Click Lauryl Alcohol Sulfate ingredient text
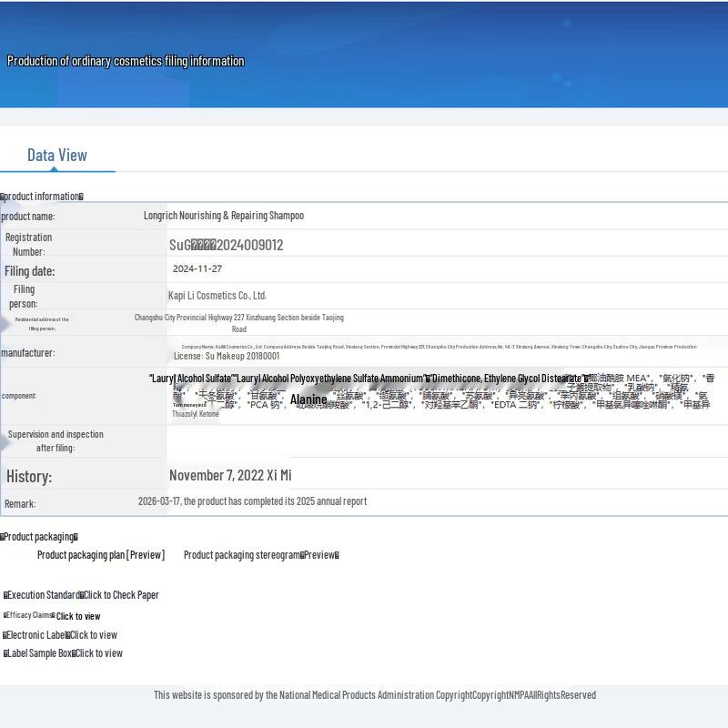 [190, 379]
